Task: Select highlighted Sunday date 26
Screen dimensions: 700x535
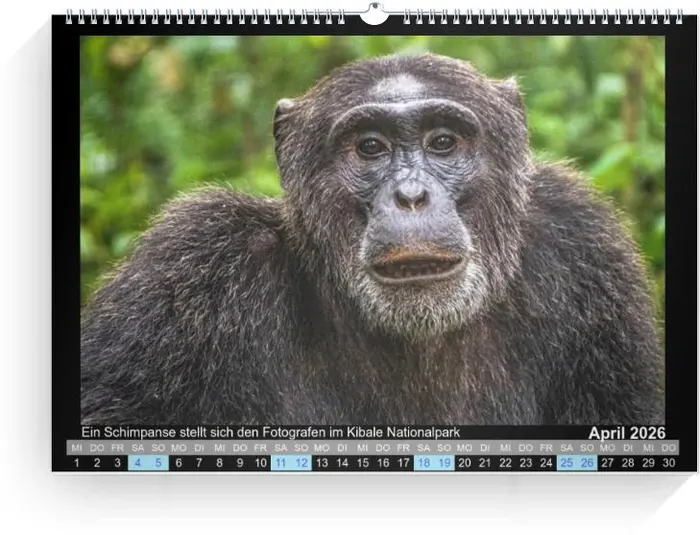Action: (x=587, y=463)
